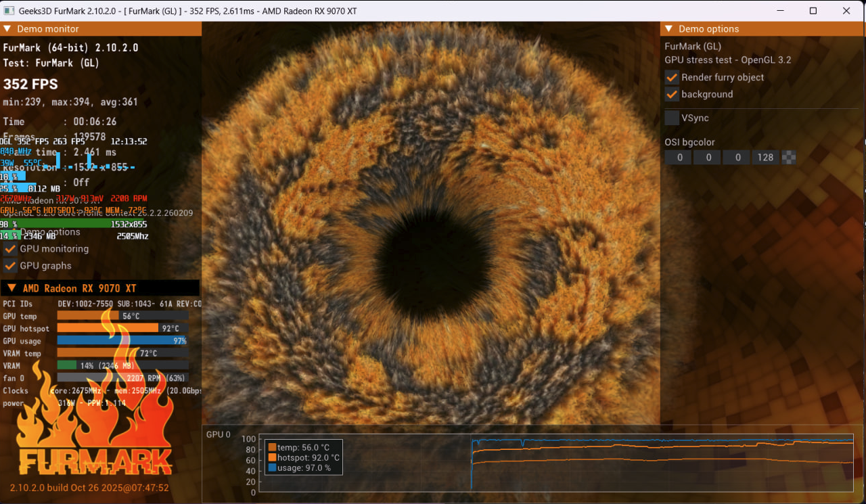
Task: Click the temp: 56.0 °C legend entry
Action: click(x=299, y=447)
